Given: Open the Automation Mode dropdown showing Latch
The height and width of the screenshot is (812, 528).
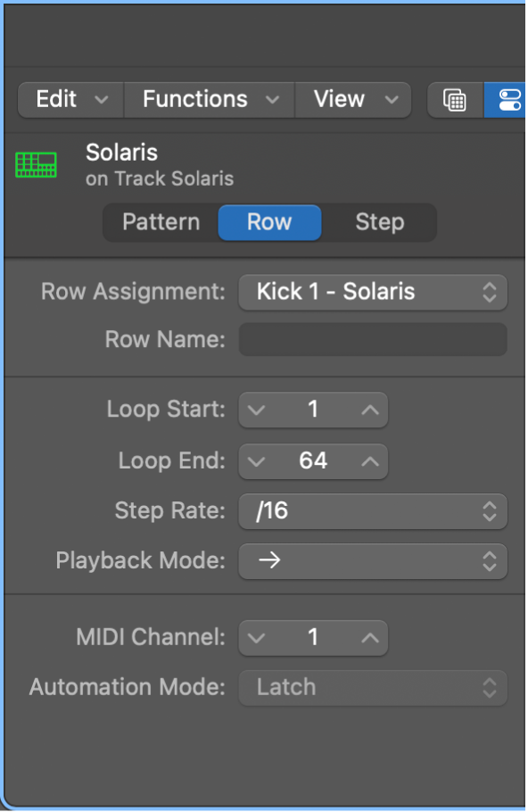Looking at the screenshot, I should [373, 687].
